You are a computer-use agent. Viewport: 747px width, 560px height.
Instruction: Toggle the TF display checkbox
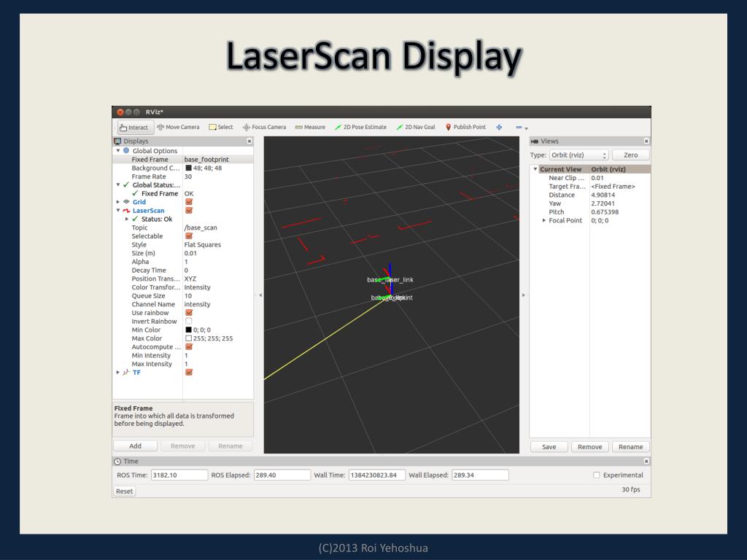189,373
